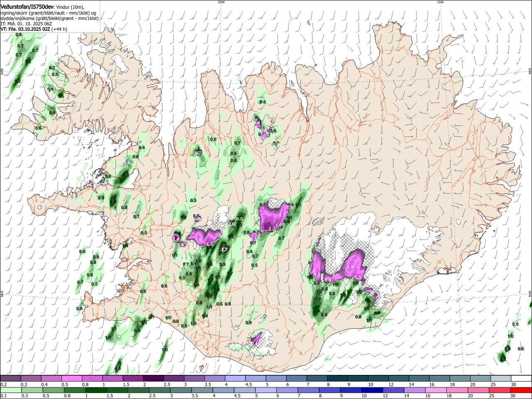
Task: Click the 25 label on the snow scale
Action: pos(493,384)
